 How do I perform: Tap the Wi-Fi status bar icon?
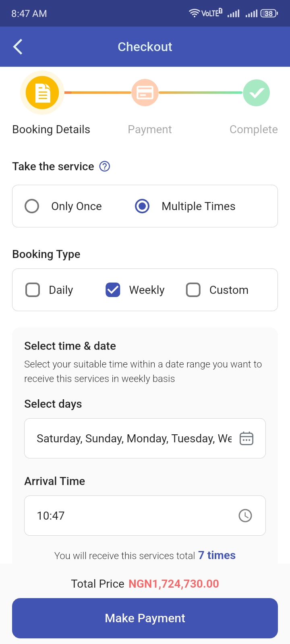click(194, 13)
